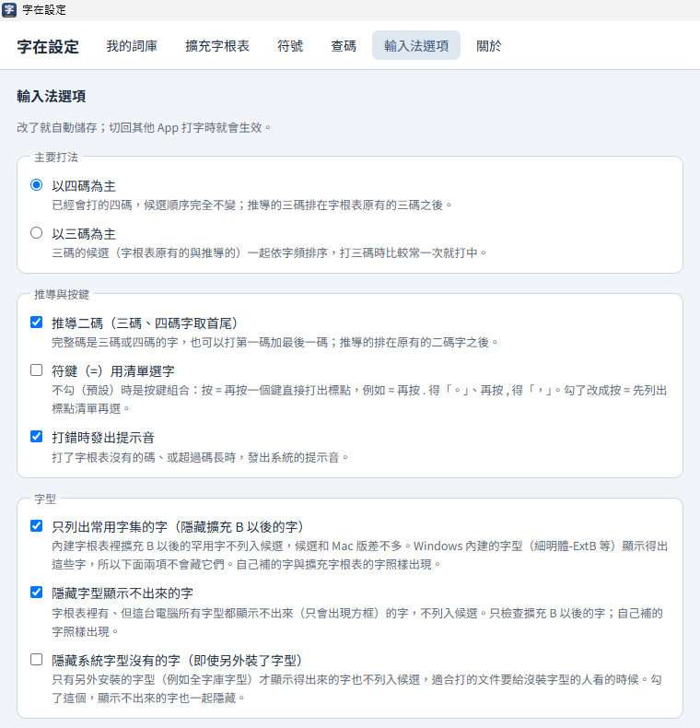
Task: Toggle 隱藏字型顯示不出來的字 checkbox
Action: coord(36,592)
